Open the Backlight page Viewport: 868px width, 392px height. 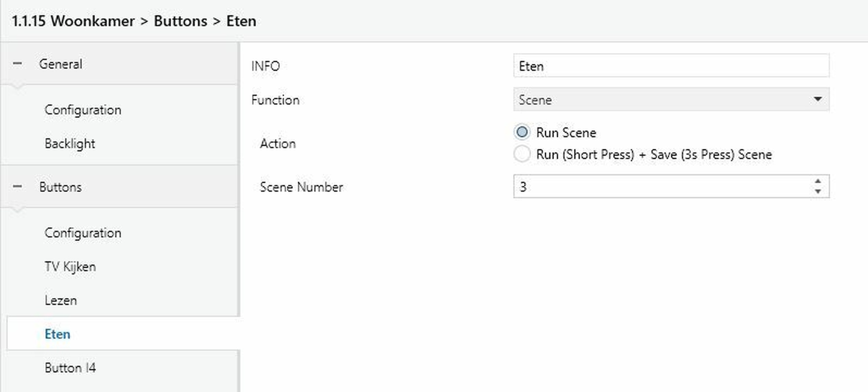point(70,144)
